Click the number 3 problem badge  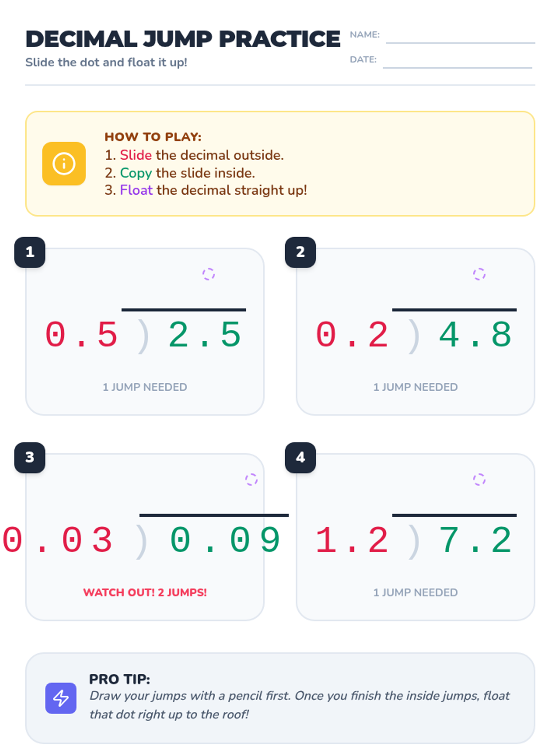point(30,458)
